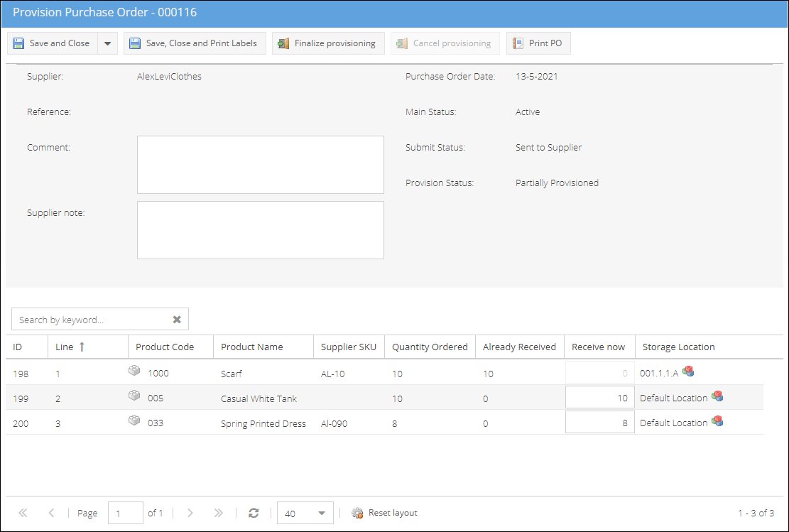789x532 pixels.
Task: Click the product box icon for code 1000
Action: click(134, 371)
